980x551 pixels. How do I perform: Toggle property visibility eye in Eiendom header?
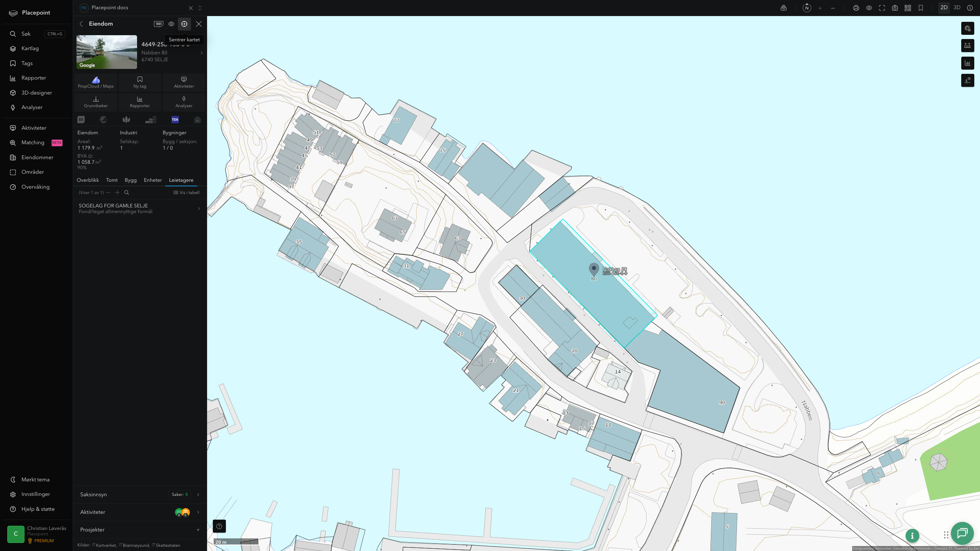point(171,24)
